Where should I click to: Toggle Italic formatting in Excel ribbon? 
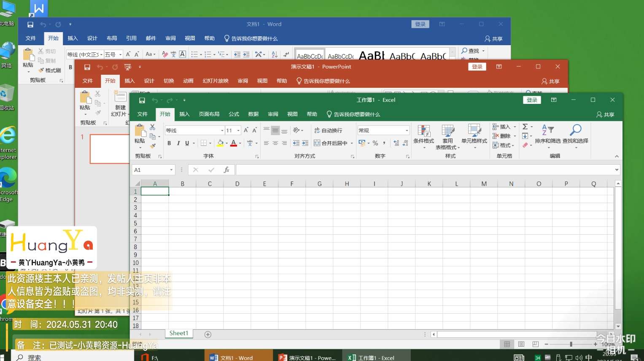coord(178,143)
